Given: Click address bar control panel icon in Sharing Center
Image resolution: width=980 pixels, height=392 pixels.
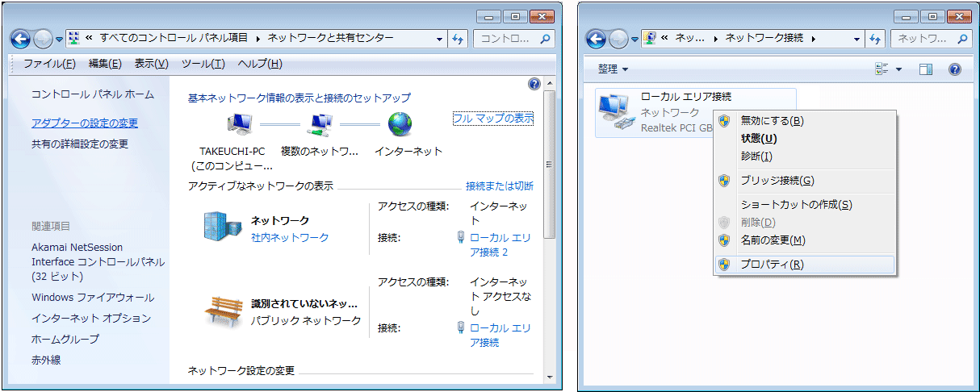Looking at the screenshot, I should (74, 38).
